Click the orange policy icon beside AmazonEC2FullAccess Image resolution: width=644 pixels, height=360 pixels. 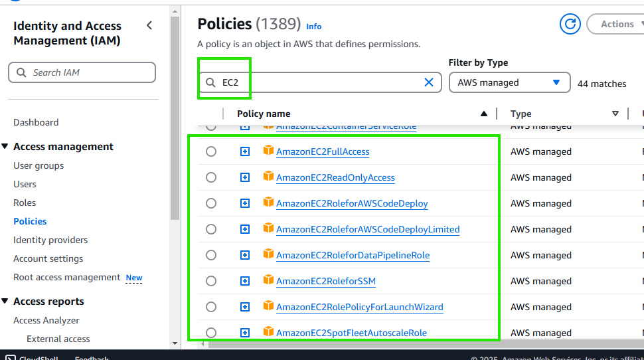click(x=268, y=150)
